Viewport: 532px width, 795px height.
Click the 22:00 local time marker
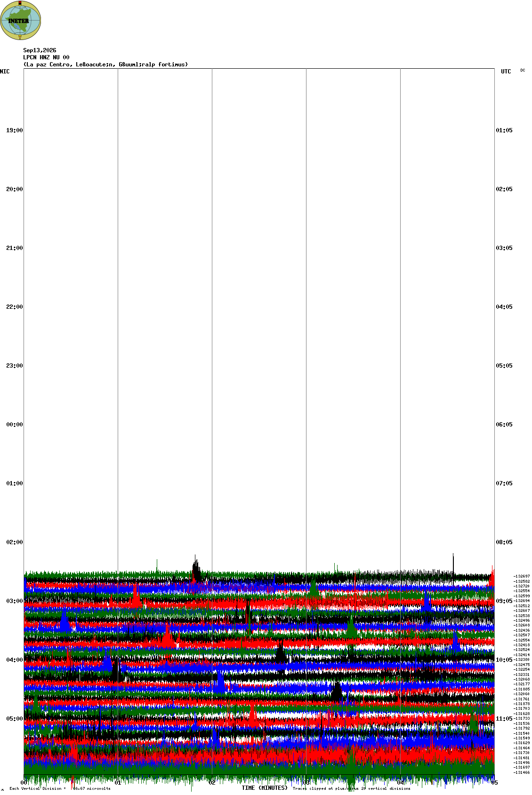tap(14, 307)
